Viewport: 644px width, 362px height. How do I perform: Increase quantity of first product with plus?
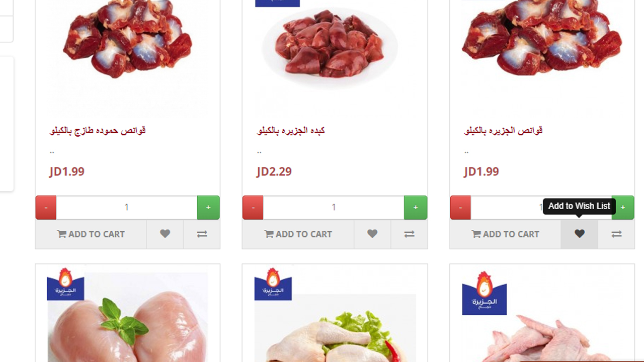pyautogui.click(x=208, y=207)
